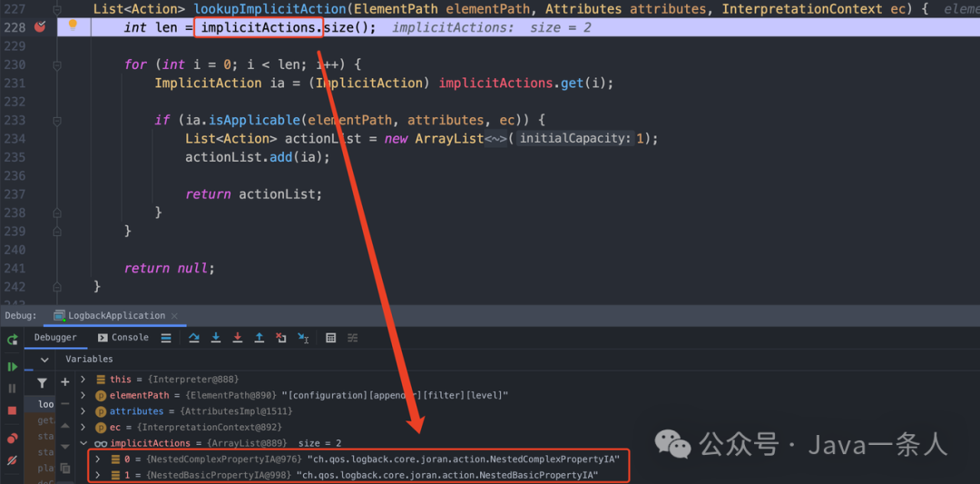This screenshot has height=484, width=980.
Task: Expand the elementPath variable node
Action: point(83,395)
